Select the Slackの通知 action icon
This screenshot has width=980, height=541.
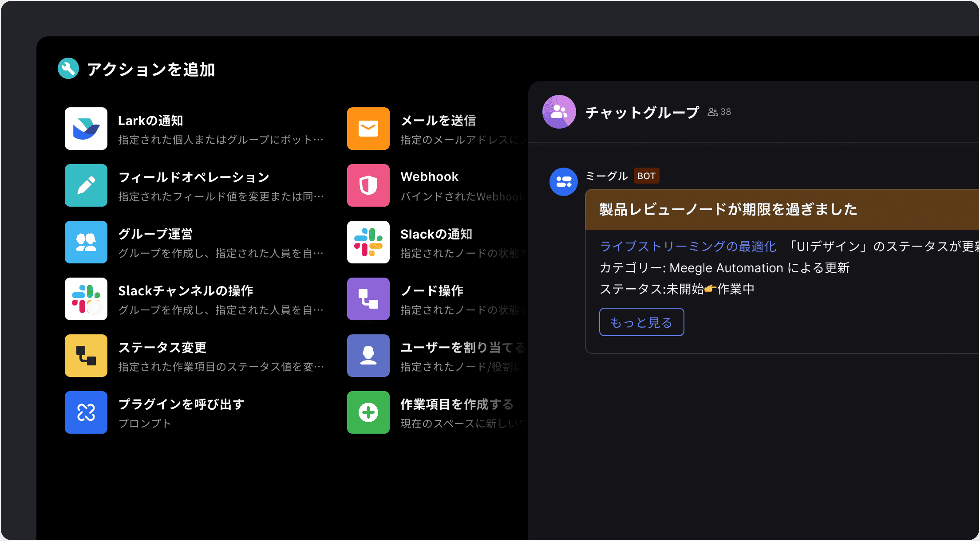368,242
